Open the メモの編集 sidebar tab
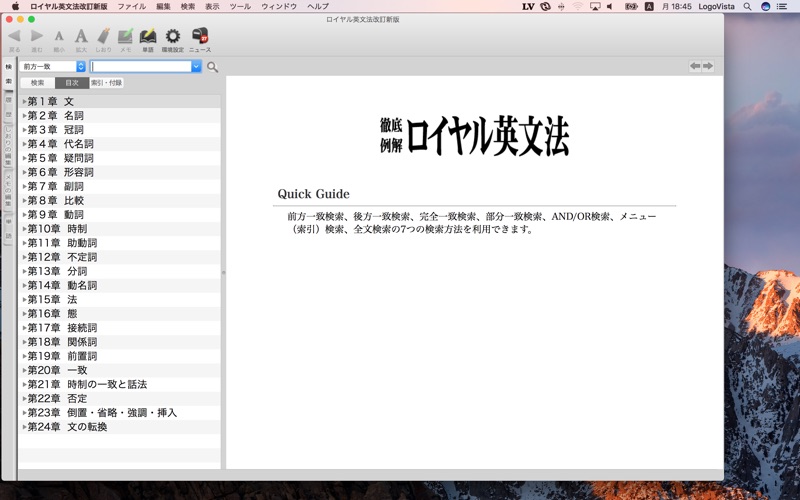This screenshot has width=800, height=500. (x=9, y=189)
